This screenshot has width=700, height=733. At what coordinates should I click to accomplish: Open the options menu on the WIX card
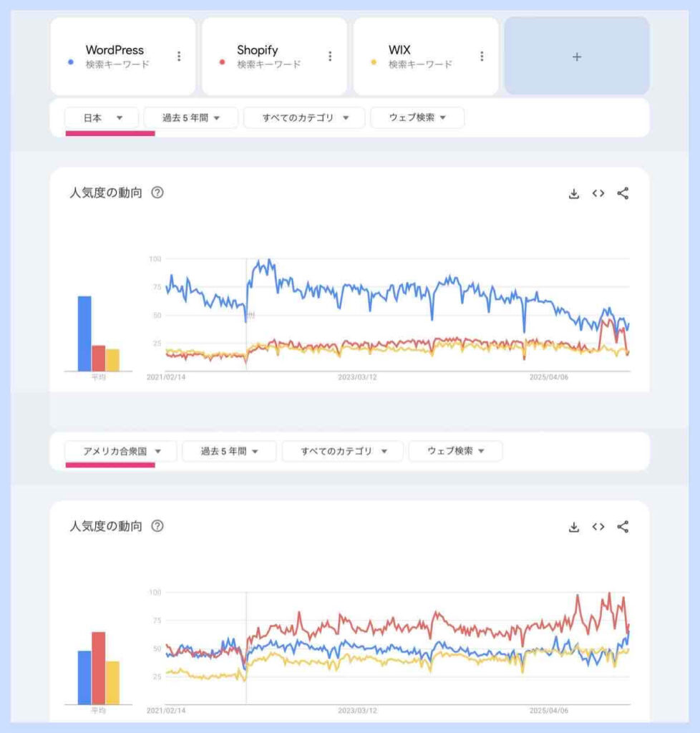[x=483, y=56]
